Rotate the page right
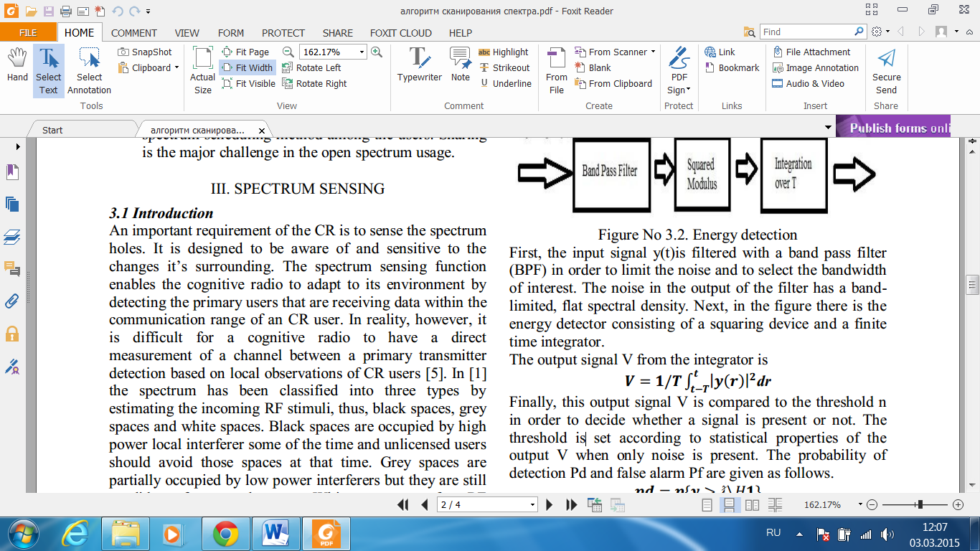The height and width of the screenshot is (551, 980). click(x=314, y=83)
